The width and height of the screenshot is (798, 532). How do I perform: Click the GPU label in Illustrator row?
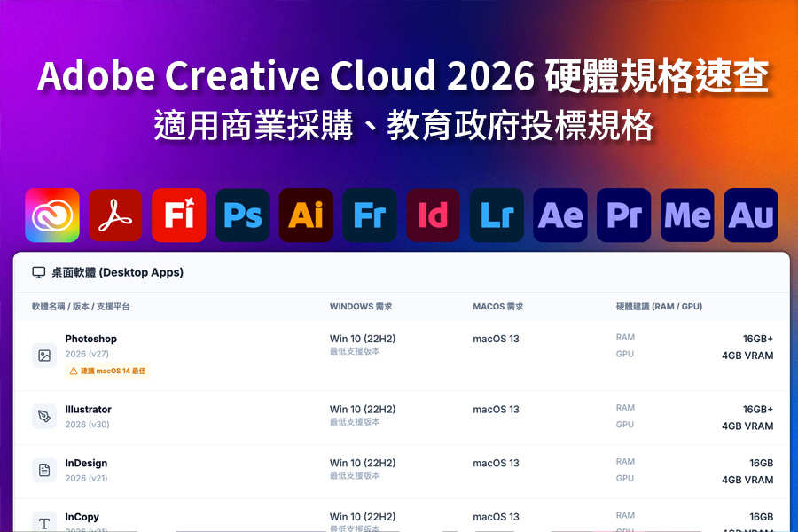[x=624, y=424]
